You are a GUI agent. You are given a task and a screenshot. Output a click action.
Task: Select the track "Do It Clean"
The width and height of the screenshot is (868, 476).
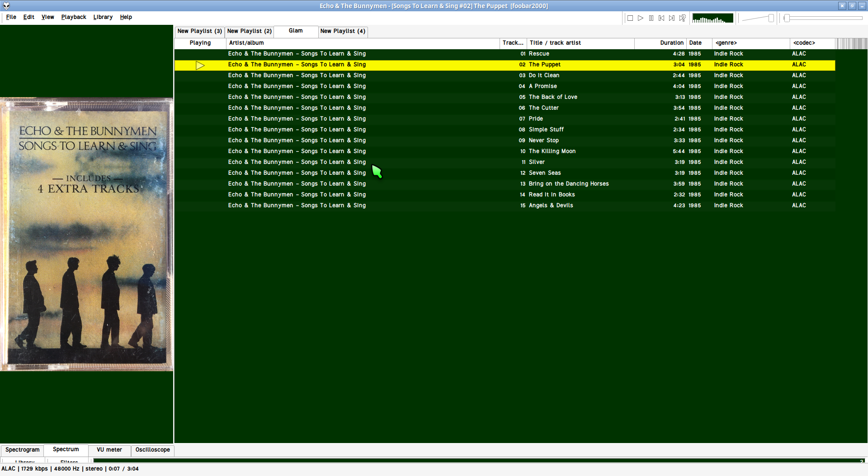point(505,75)
